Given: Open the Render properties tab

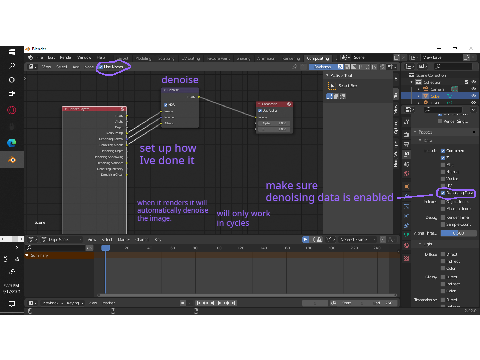Looking at the screenshot, I should point(406,134).
